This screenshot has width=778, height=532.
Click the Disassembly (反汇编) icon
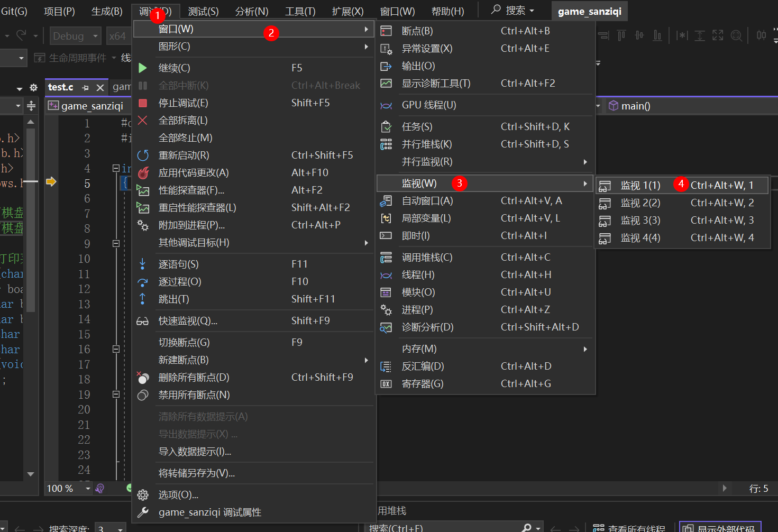tap(386, 366)
